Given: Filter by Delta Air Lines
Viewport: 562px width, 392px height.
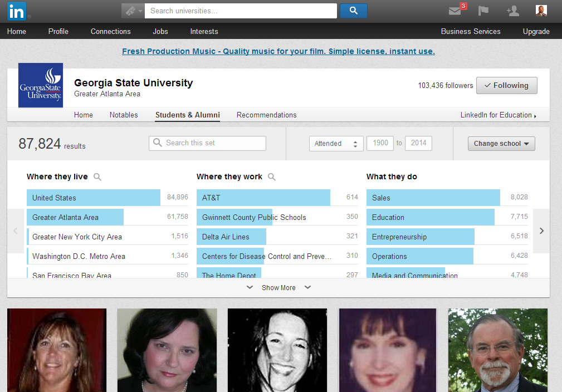Looking at the screenshot, I should [277, 237].
